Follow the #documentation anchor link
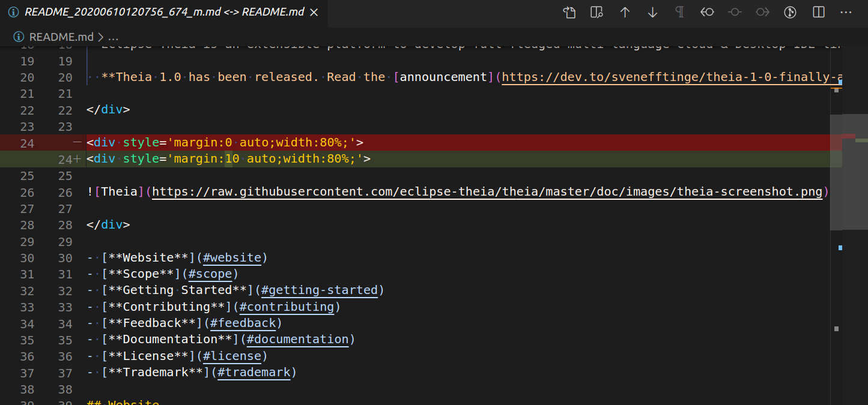This screenshot has height=405, width=868. point(297,339)
